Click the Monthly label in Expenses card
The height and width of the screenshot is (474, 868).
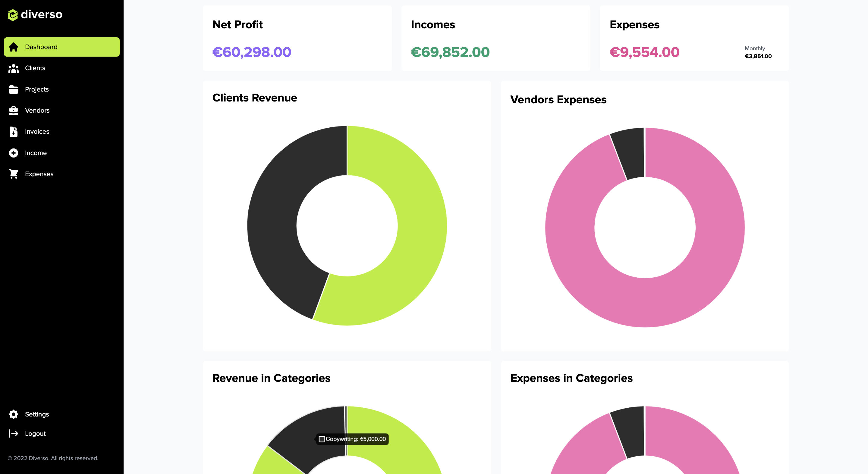[x=754, y=48]
